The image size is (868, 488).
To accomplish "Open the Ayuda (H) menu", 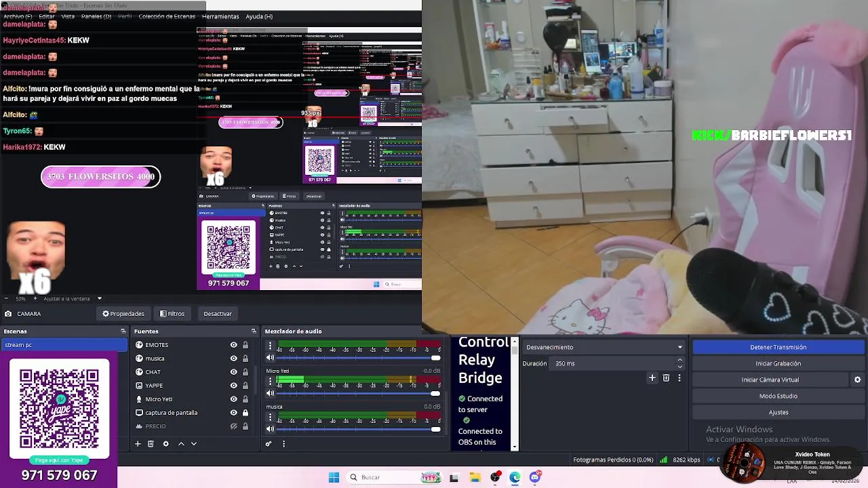I will (259, 16).
